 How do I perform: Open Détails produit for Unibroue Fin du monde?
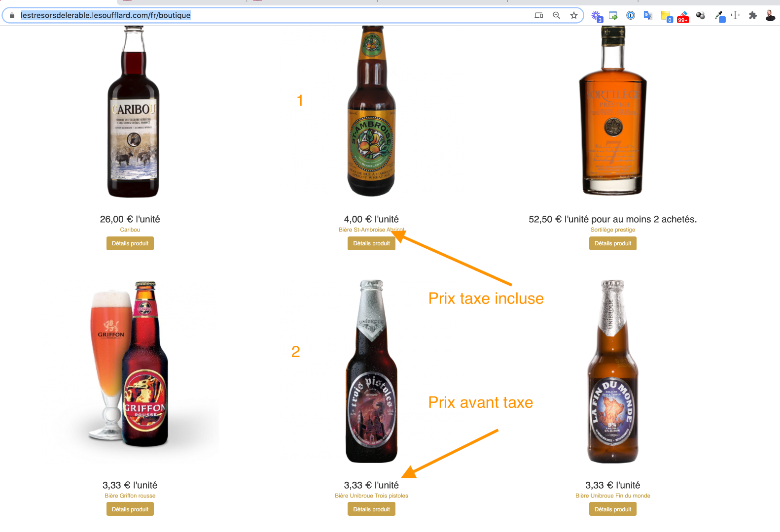point(613,509)
